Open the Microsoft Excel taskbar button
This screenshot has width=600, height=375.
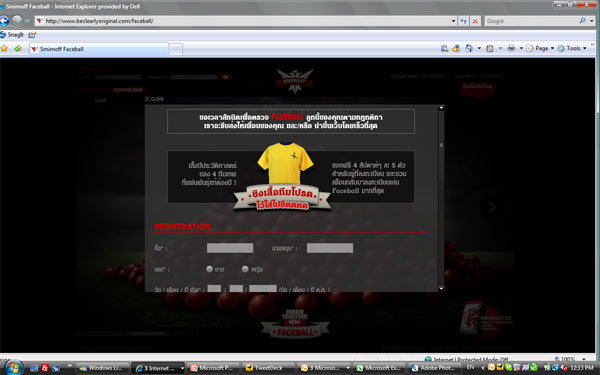379,368
